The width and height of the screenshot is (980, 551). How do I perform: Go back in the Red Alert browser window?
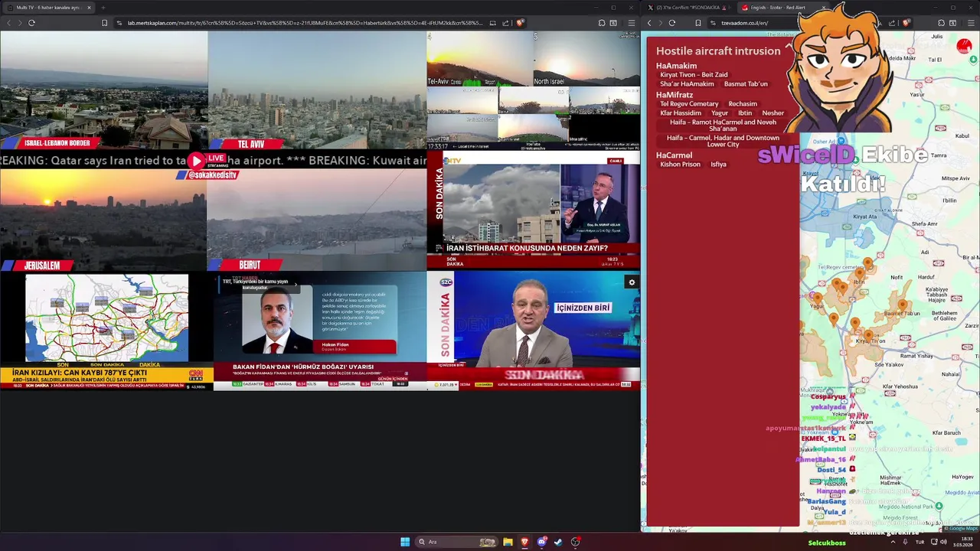(x=649, y=23)
